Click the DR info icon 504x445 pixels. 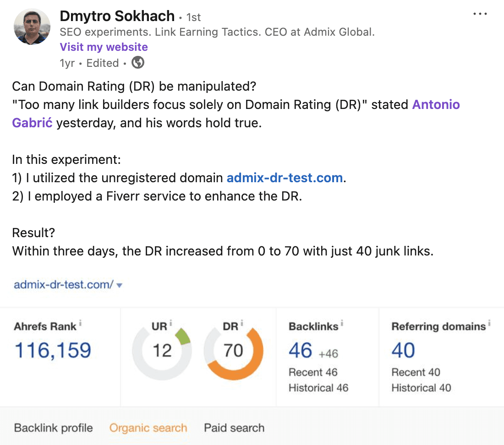pos(242,323)
